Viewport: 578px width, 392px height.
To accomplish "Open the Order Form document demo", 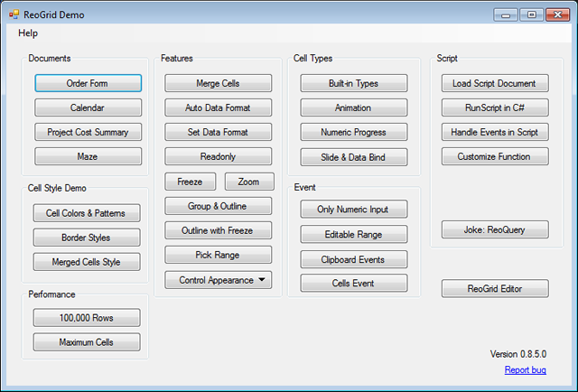I will point(89,83).
